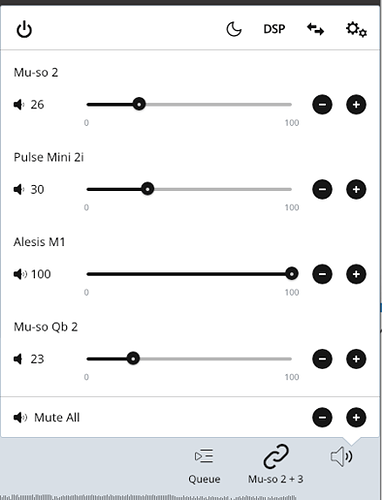Decrease Pulse Mini 2i volume with minus
Screen dimensions: 382x500
(x=322, y=189)
